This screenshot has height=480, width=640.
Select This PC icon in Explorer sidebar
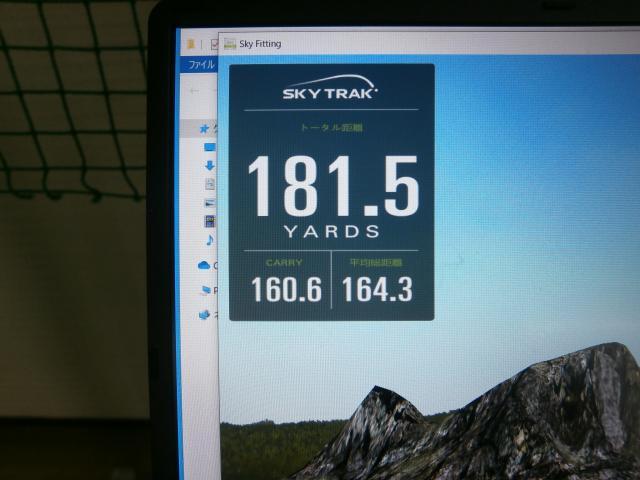pos(206,290)
